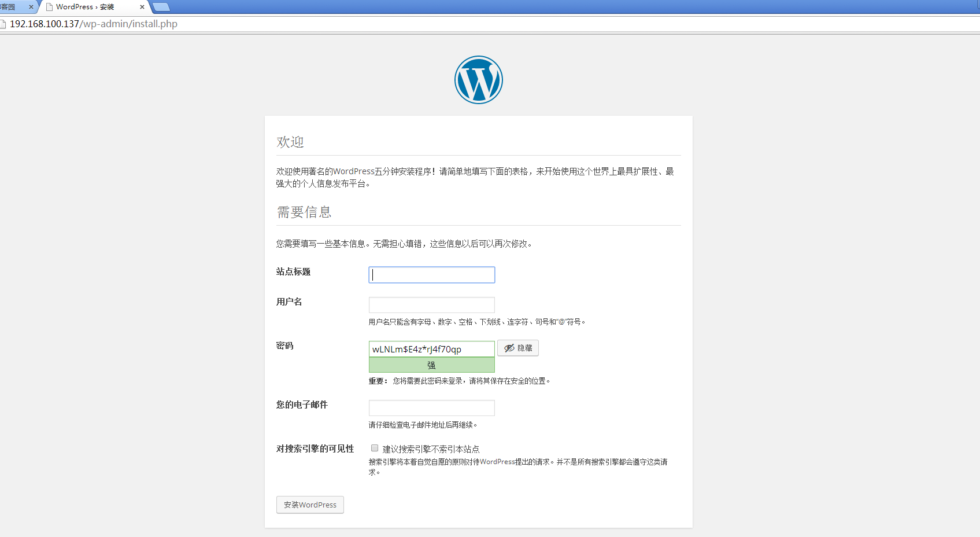Viewport: 980px width, 537px height.
Task: Open a new browser tab
Action: click(161, 7)
